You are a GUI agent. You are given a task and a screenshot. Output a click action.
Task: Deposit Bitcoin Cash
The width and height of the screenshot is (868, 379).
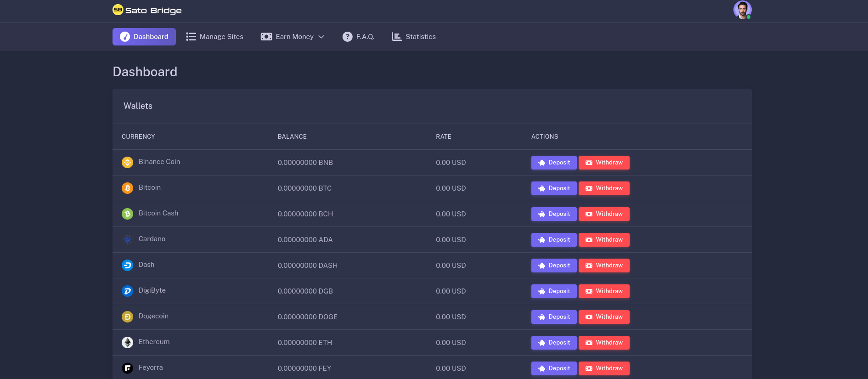point(554,214)
